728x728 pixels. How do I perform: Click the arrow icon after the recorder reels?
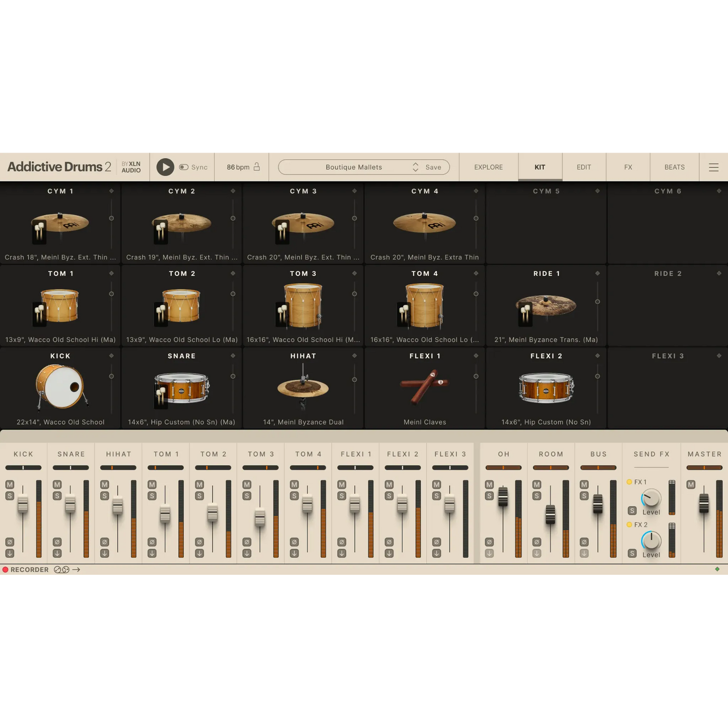77,569
